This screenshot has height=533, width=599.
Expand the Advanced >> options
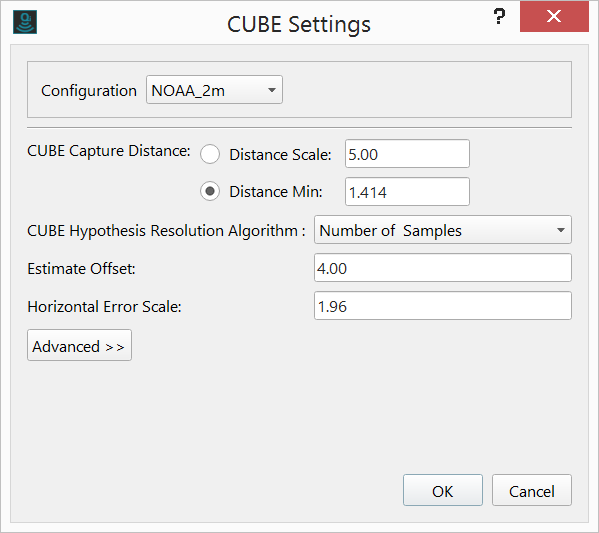79,345
